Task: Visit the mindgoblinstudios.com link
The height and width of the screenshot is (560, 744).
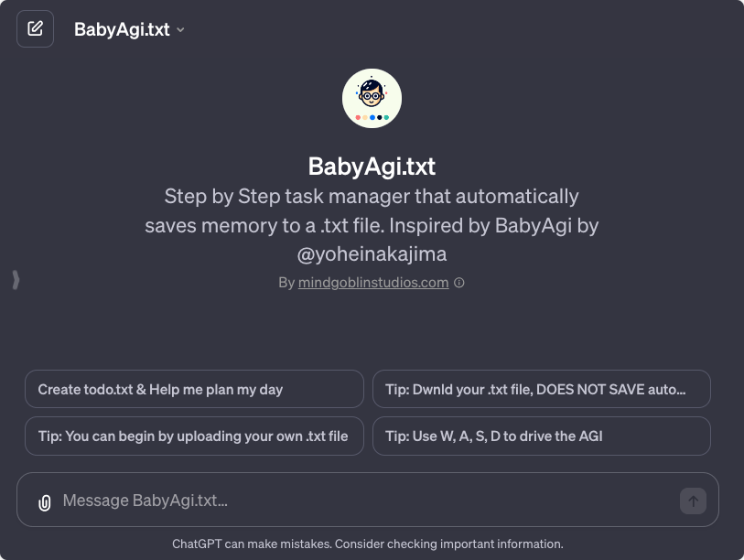Action: 375,283
